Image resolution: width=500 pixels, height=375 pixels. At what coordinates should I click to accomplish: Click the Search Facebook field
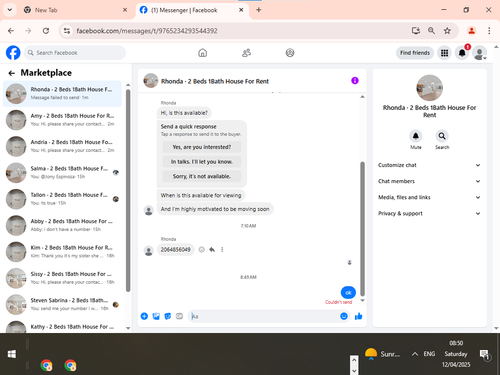coord(75,53)
